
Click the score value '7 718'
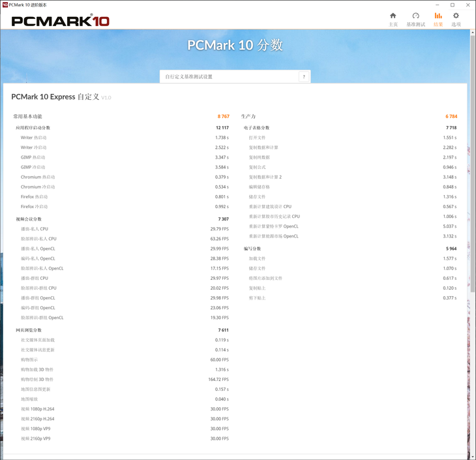tap(451, 128)
